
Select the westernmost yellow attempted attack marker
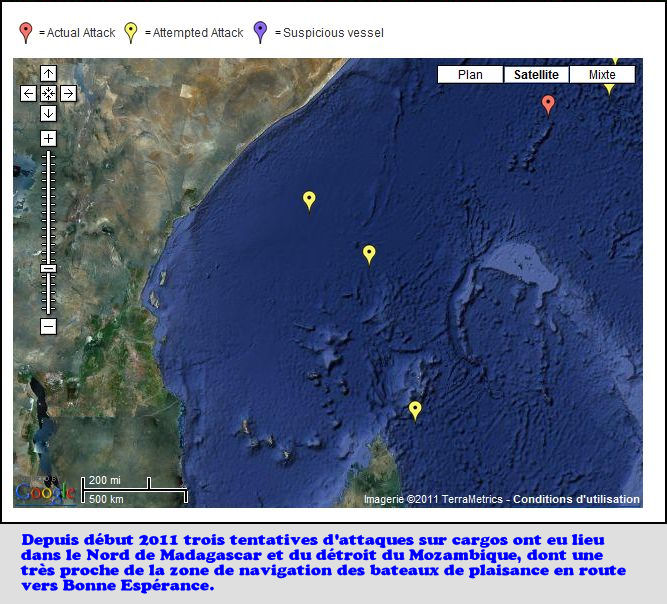click(309, 201)
